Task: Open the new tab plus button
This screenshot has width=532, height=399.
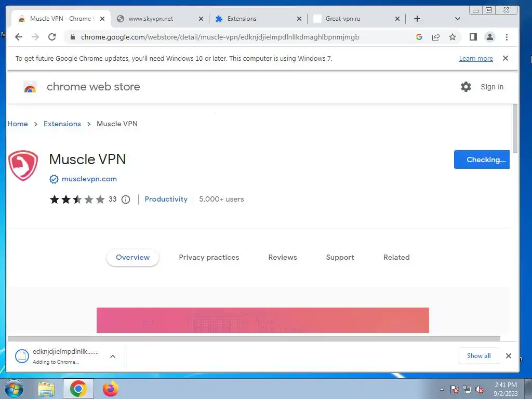Action: pos(417,19)
